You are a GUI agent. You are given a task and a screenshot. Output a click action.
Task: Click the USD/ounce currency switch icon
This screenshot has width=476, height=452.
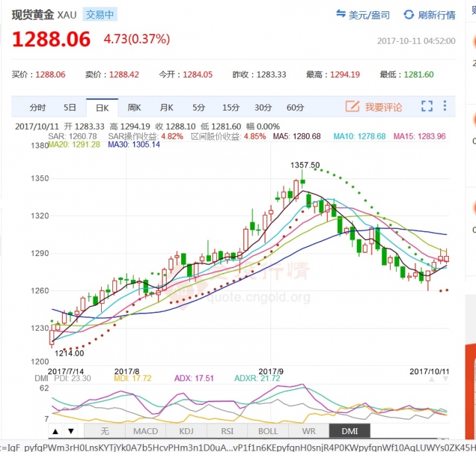340,14
